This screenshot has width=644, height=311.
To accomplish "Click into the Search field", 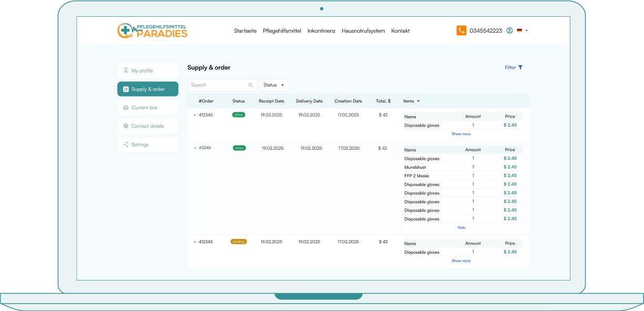I will pyautogui.click(x=222, y=85).
